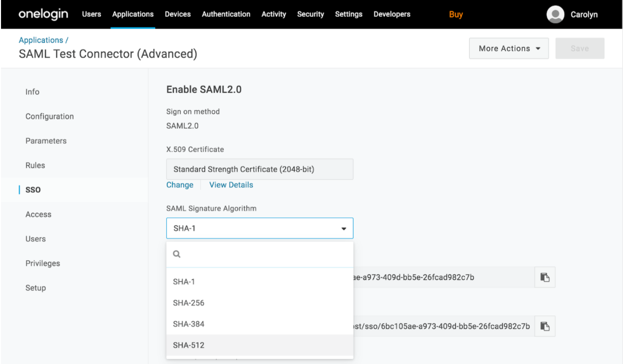Open the More Actions dropdown
The image size is (623, 364).
[508, 48]
